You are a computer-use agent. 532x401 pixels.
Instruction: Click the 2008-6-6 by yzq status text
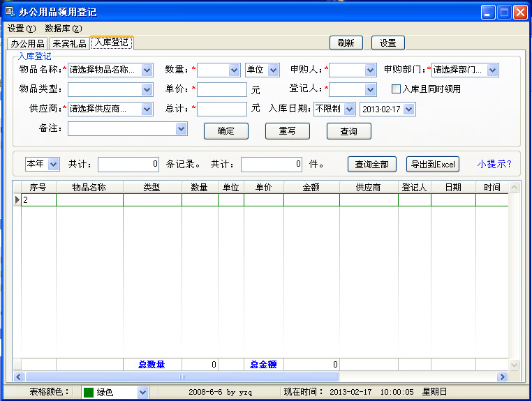(x=220, y=392)
